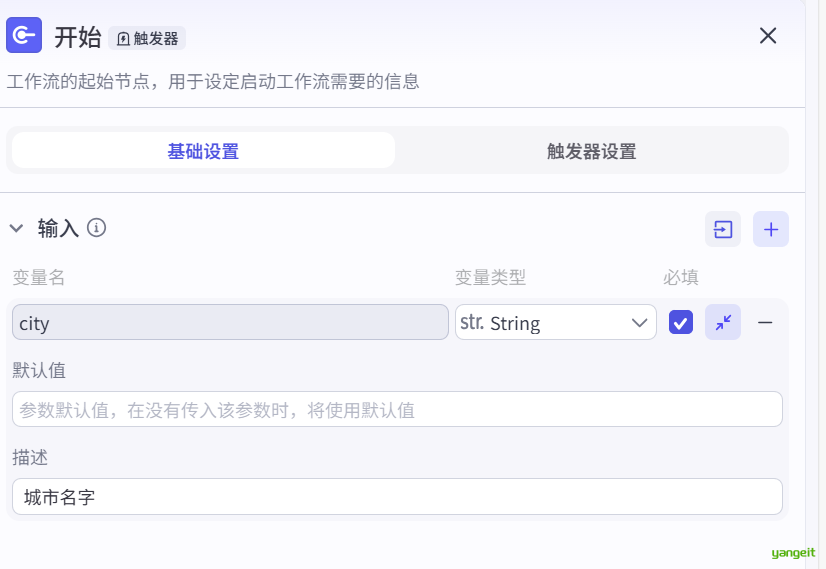Viewport: 826px width, 569px height.
Task: Add a new input variable
Action: [x=770, y=229]
